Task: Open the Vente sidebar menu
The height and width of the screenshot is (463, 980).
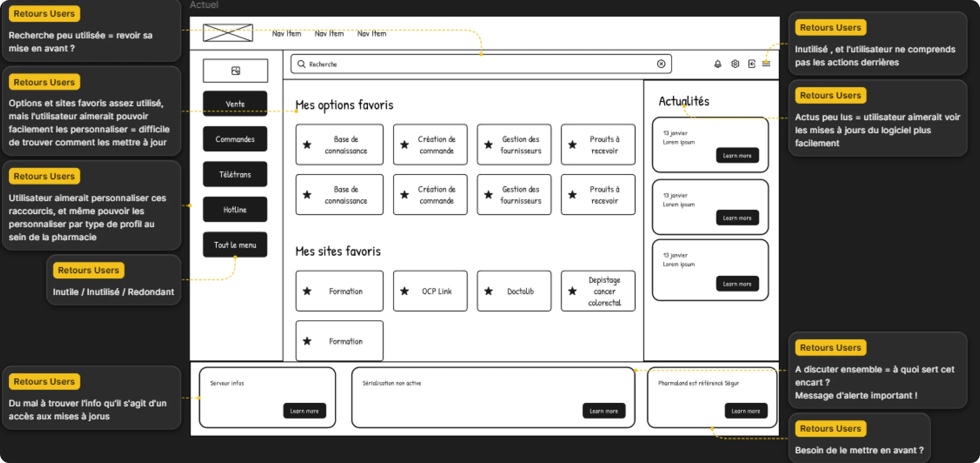Action: [x=235, y=104]
